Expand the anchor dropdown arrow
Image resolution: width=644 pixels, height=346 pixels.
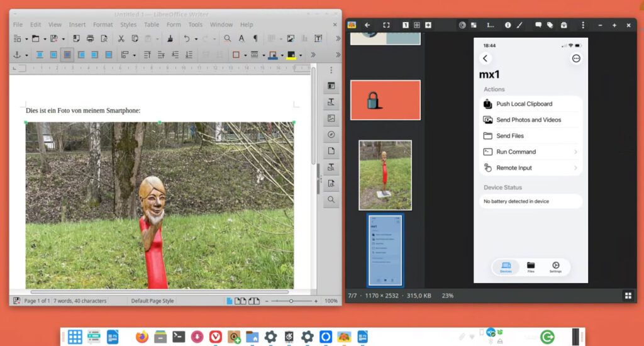26,55
